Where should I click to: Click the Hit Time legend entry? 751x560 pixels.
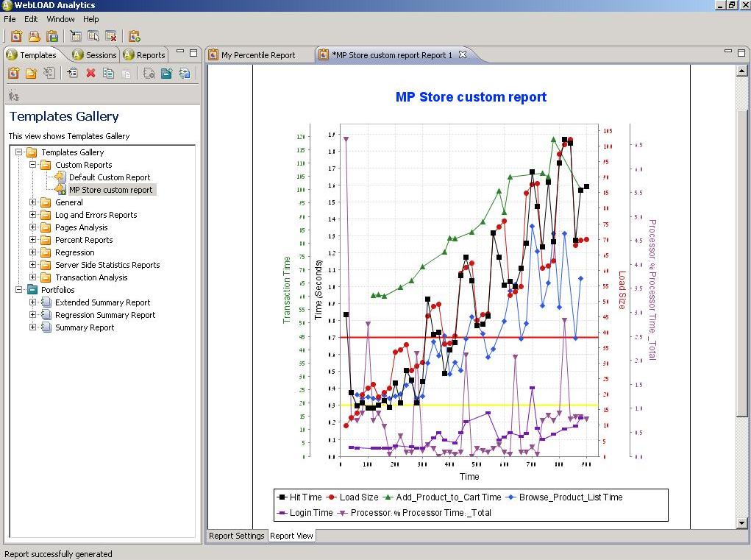click(x=300, y=497)
